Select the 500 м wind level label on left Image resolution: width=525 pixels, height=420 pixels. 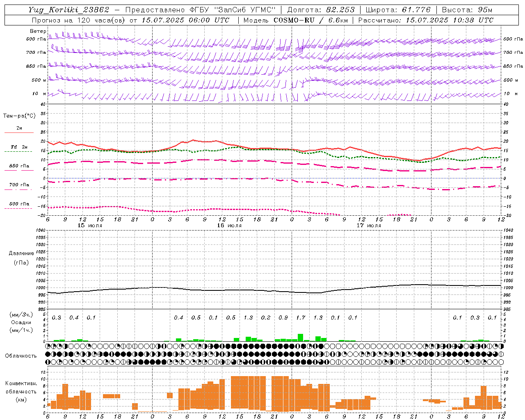tap(39, 80)
